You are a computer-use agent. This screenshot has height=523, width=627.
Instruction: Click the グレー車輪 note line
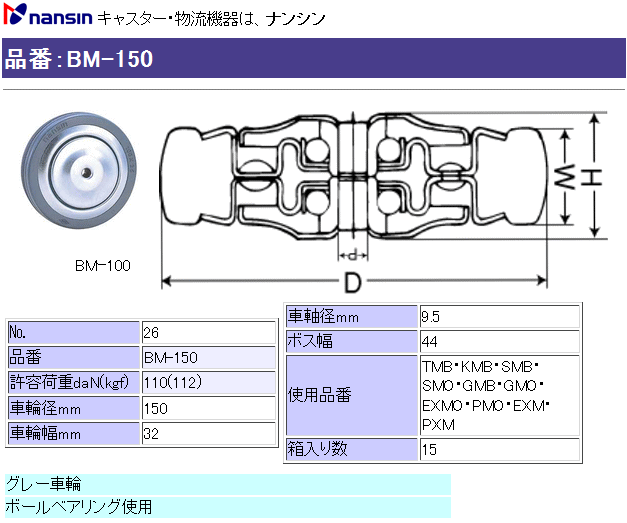click(228, 484)
